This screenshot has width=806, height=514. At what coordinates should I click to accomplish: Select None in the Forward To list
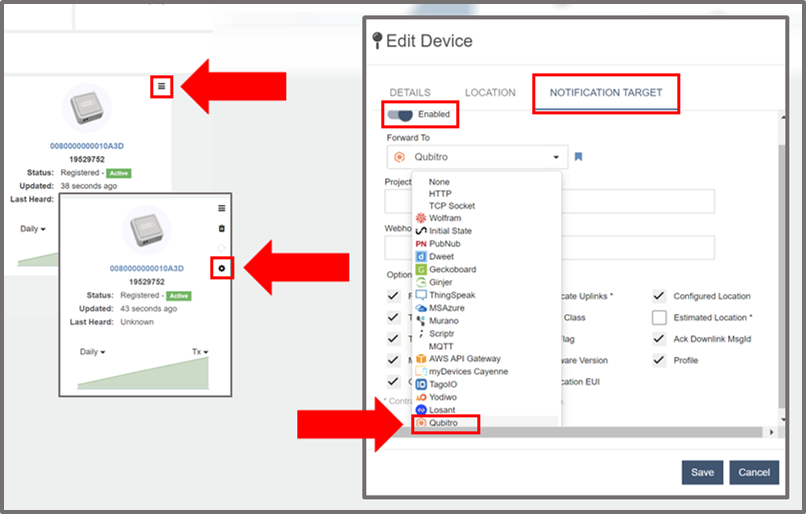point(439,182)
